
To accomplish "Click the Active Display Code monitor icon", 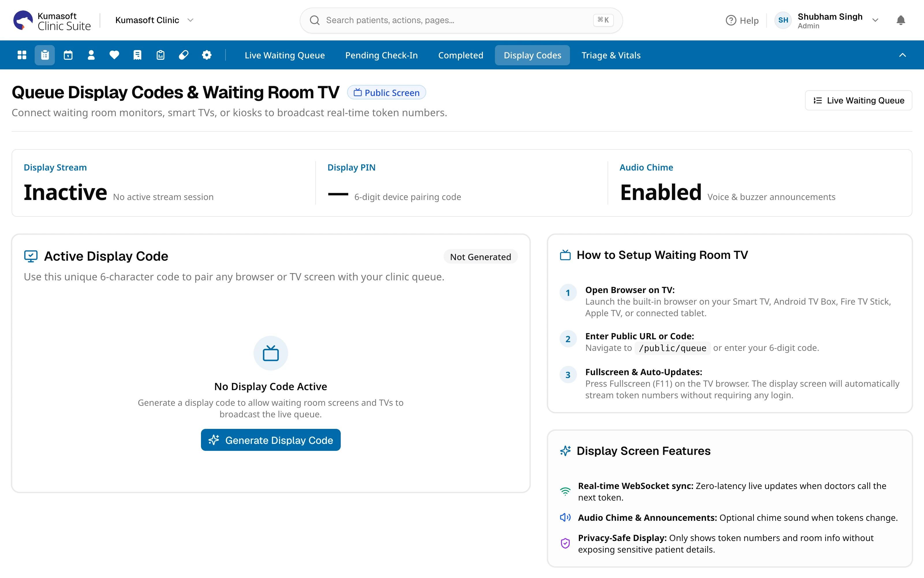I will (31, 256).
